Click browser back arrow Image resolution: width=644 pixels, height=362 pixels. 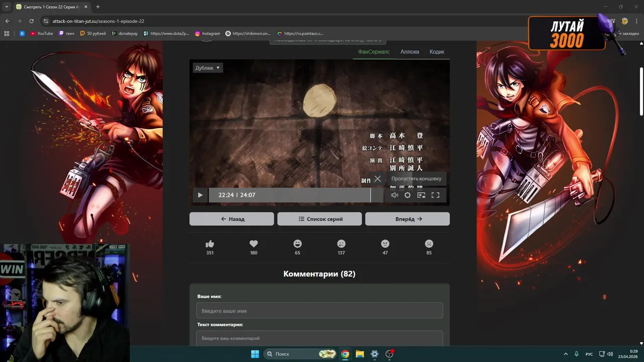(x=7, y=21)
